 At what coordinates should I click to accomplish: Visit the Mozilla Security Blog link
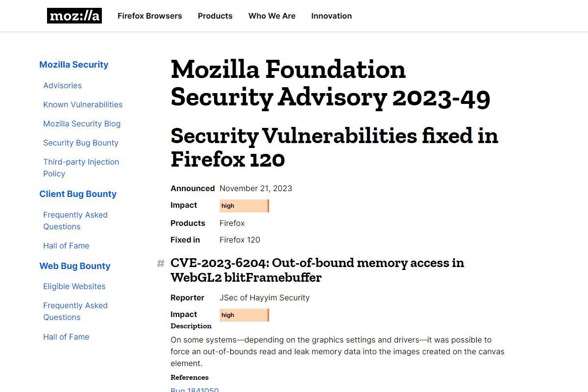pyautogui.click(x=82, y=123)
